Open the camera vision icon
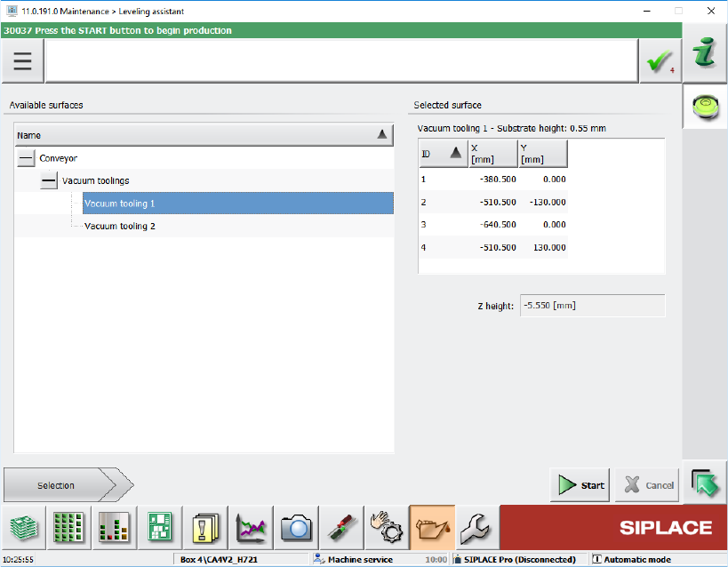This screenshot has width=728, height=567. click(296, 528)
